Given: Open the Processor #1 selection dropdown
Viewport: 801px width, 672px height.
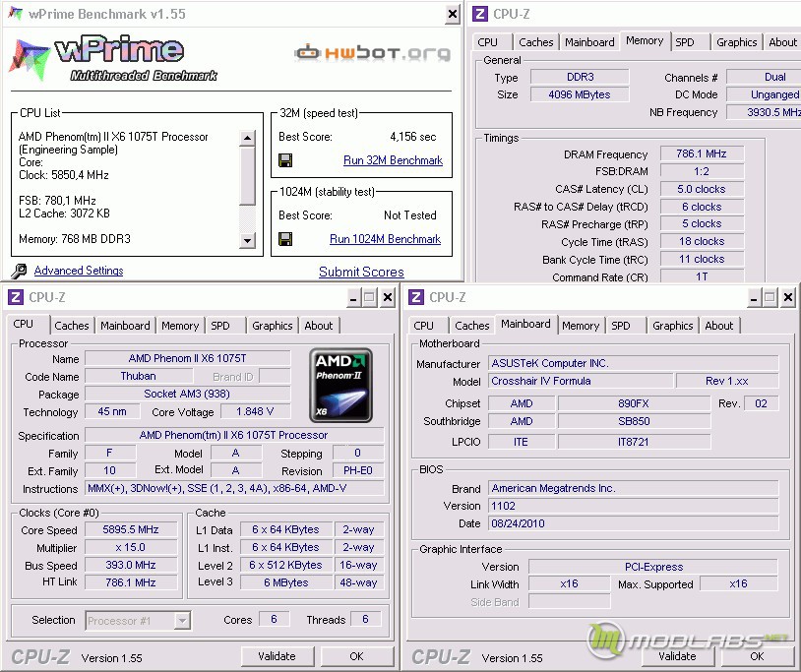Looking at the screenshot, I should point(181,621).
